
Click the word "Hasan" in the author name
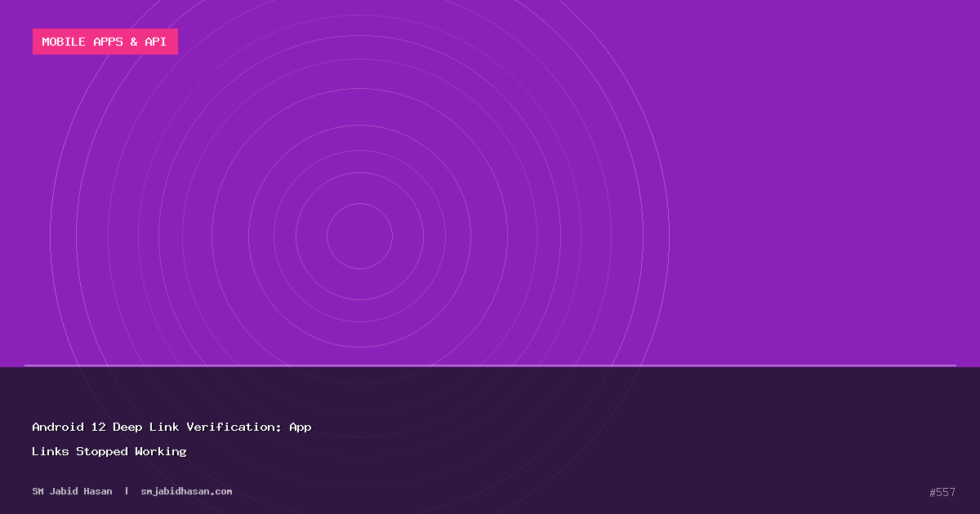pos(97,491)
